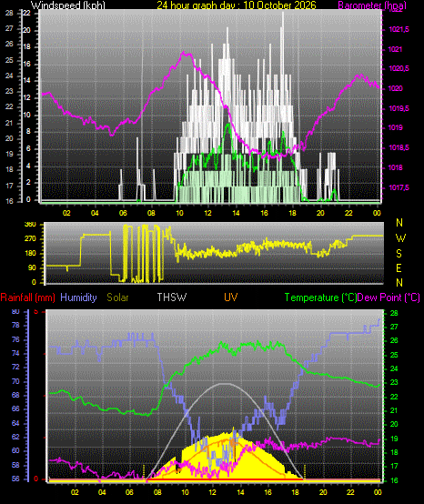The height and width of the screenshot is (504, 424).
Task: Click the W compass letter
Action: coord(400,238)
